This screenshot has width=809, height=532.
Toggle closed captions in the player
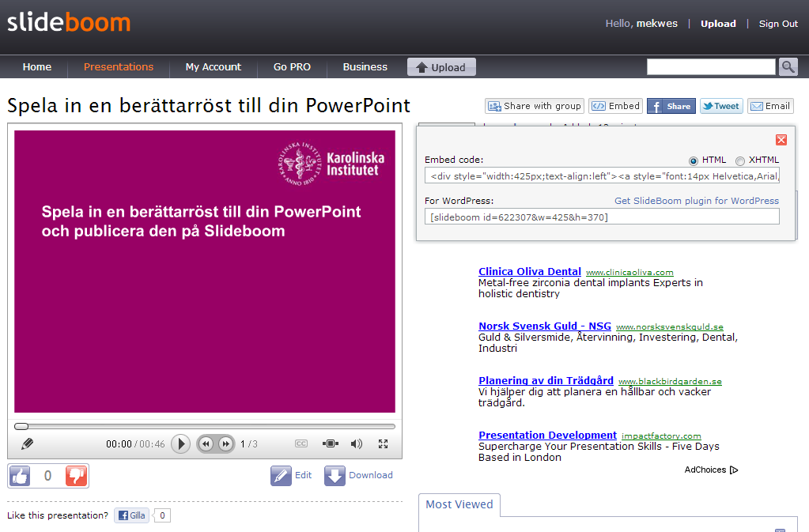pyautogui.click(x=301, y=443)
